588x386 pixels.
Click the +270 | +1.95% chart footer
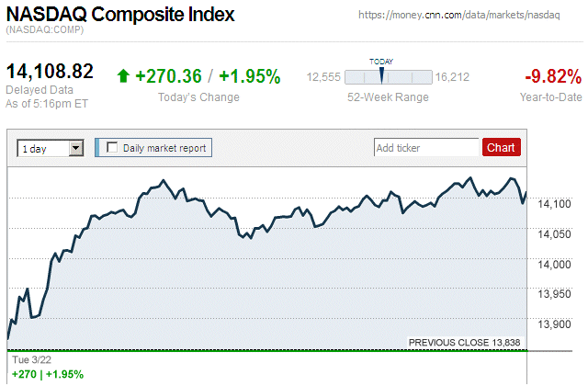[x=47, y=374]
